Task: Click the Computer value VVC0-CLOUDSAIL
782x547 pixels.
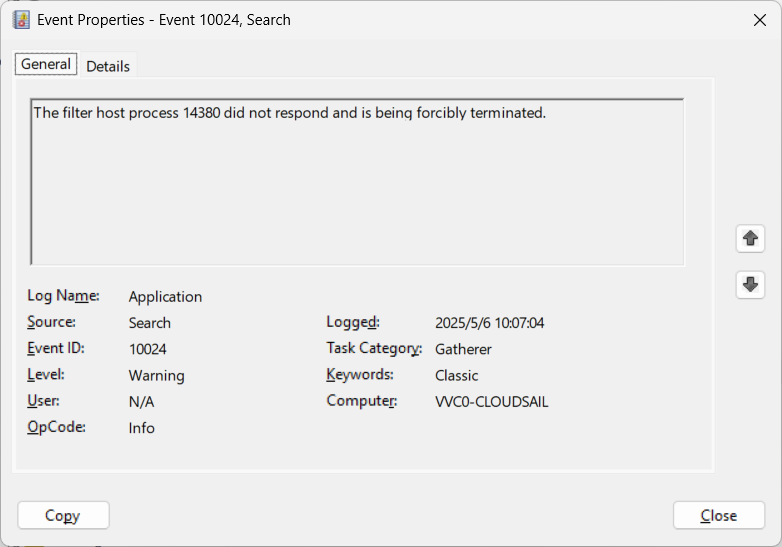Action: point(492,402)
